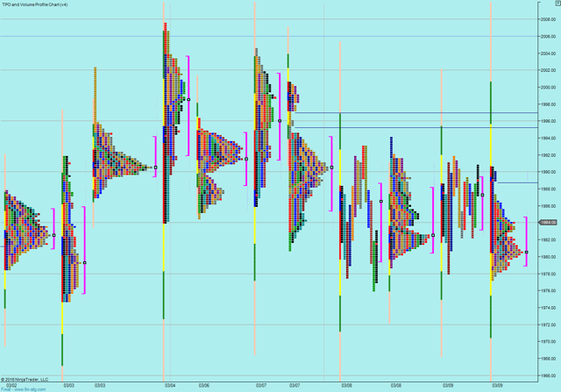Select the point-of-control marker of 03/04 profile
Image resolution: width=561 pixels, height=392 pixels.
click(188, 99)
